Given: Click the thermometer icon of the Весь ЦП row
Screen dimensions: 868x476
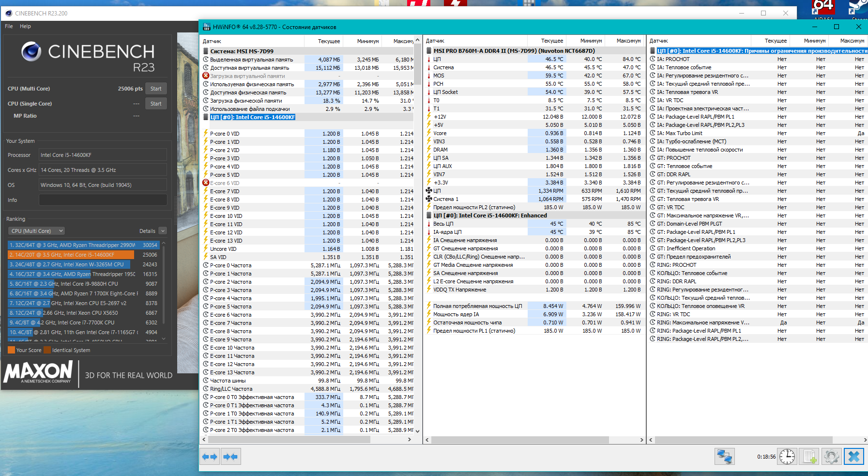Looking at the screenshot, I should [429, 224].
